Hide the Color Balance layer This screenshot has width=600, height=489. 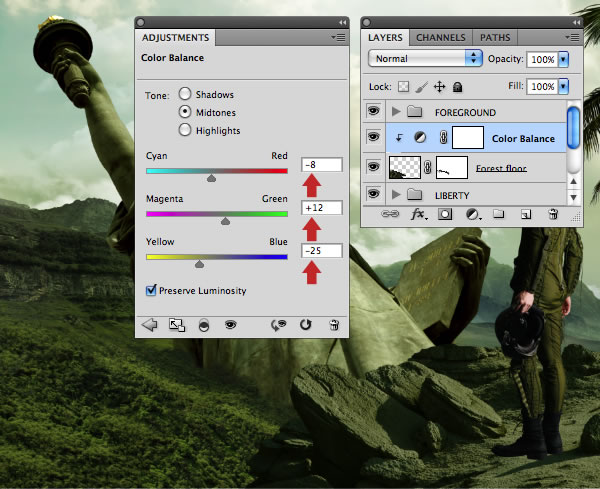373,137
